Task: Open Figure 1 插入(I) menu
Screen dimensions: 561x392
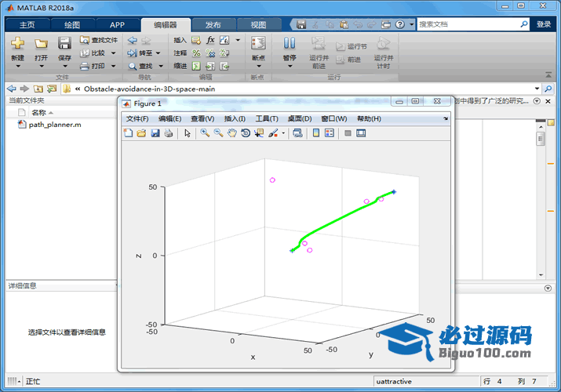Action: pyautogui.click(x=235, y=118)
